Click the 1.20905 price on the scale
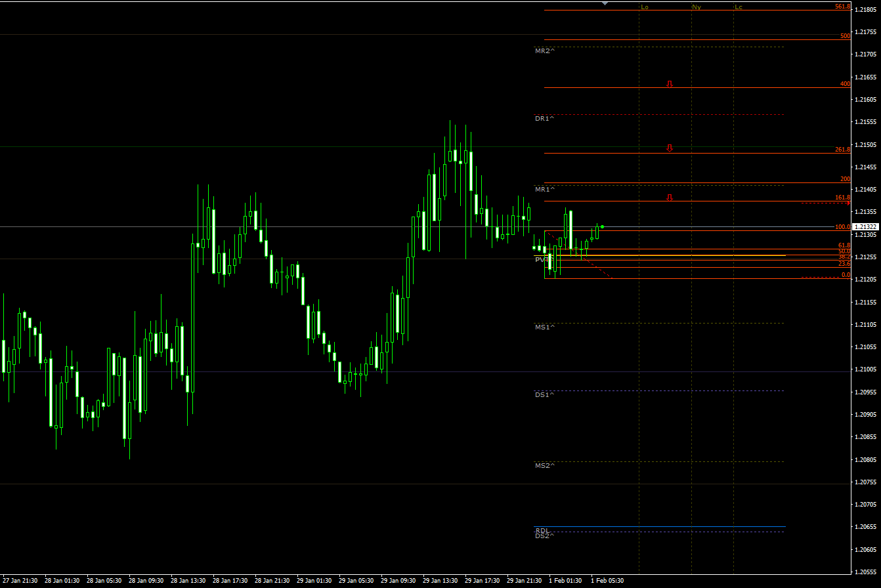This screenshot has width=881, height=588. (x=866, y=415)
